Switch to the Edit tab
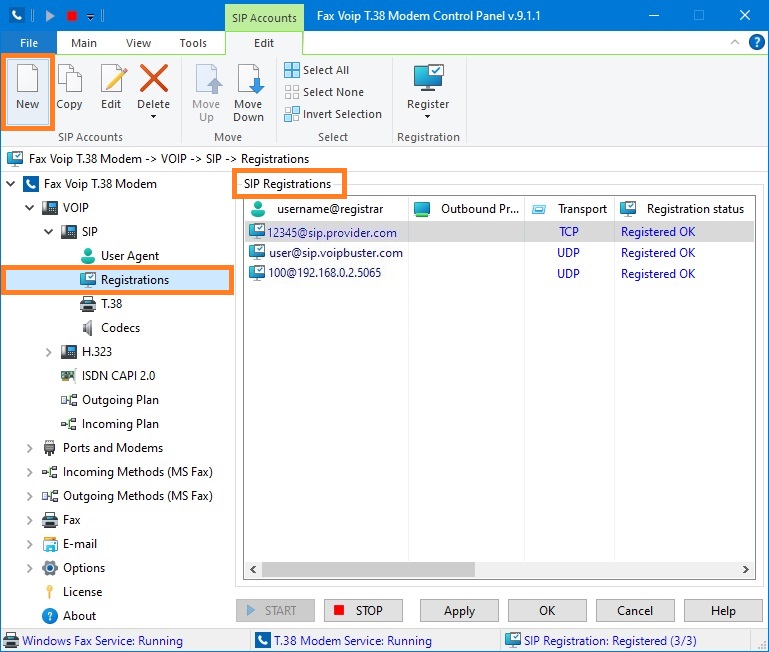Image resolution: width=769 pixels, height=652 pixels. (264, 43)
